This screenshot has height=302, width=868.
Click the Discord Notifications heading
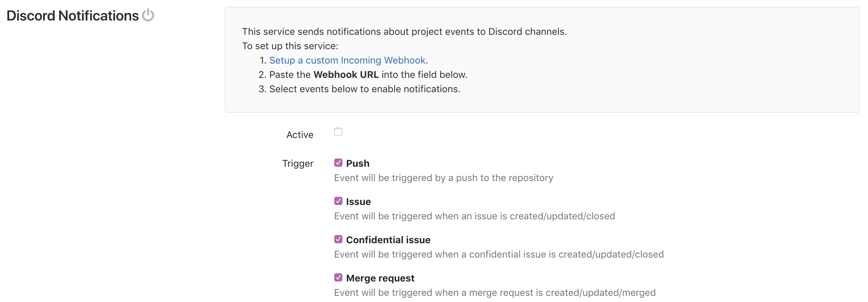pos(72,16)
